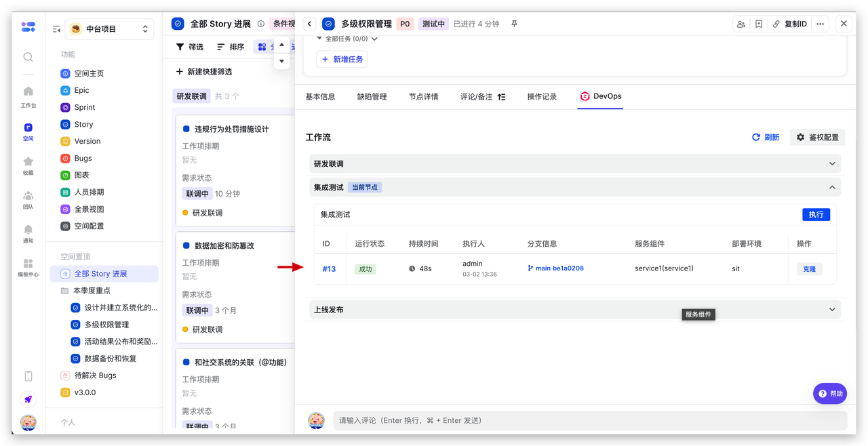Click the search icon in left rail
The height and width of the screenshot is (446, 868).
point(28,58)
